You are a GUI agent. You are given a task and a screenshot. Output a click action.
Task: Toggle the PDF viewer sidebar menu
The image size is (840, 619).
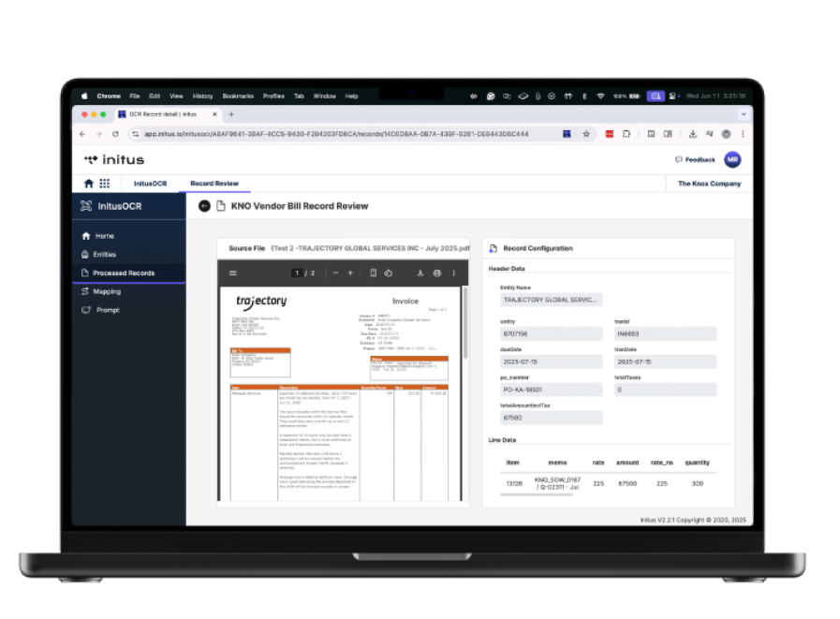point(233,273)
